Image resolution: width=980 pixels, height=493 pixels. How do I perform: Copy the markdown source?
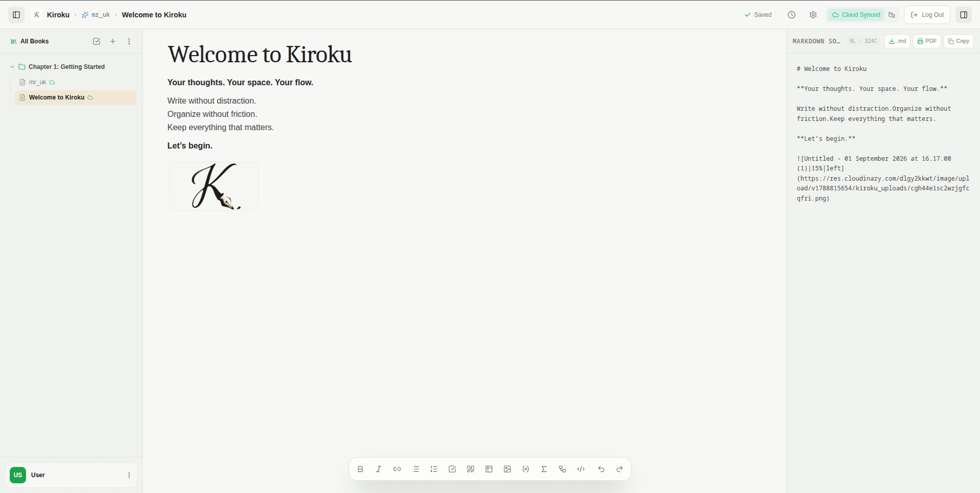(x=959, y=41)
